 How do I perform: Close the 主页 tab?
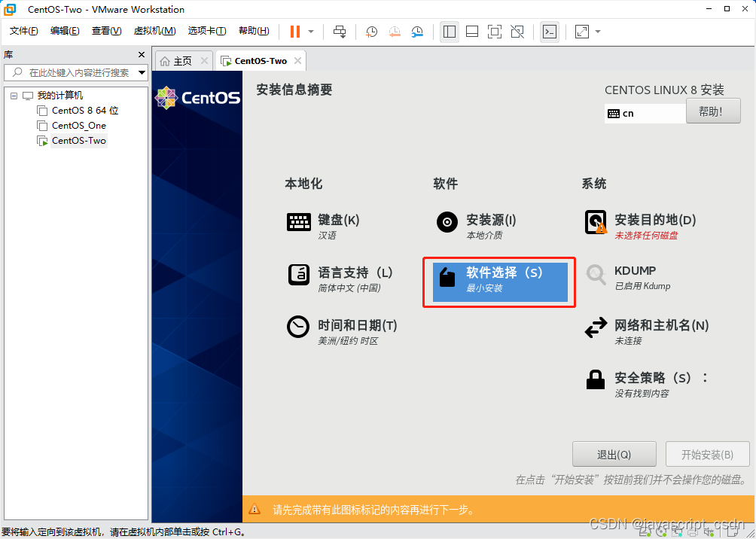204,61
